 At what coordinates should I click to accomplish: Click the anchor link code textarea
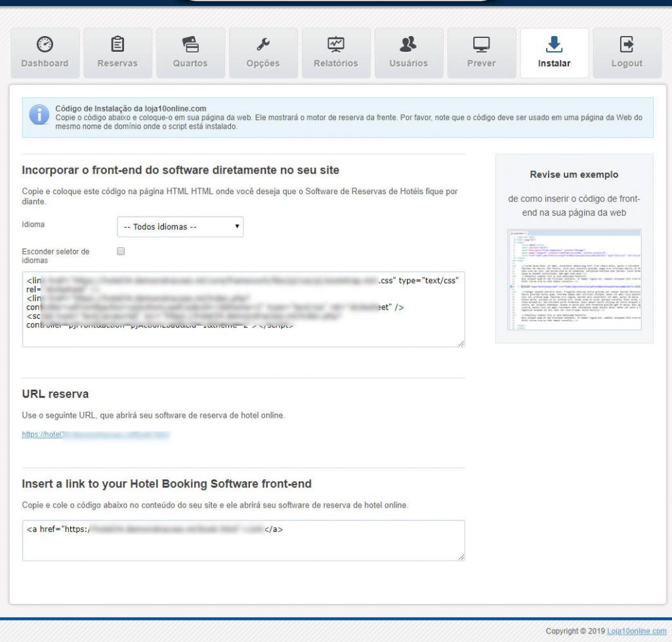coord(243,544)
